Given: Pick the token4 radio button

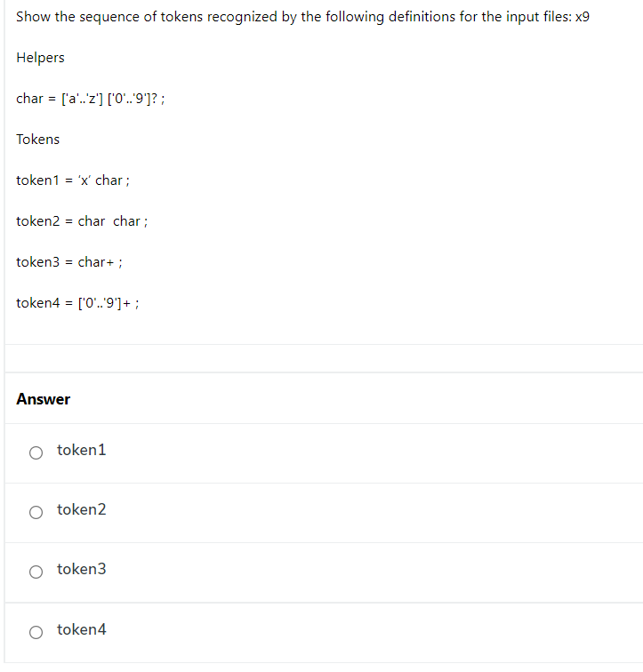Looking at the screenshot, I should tap(36, 632).
